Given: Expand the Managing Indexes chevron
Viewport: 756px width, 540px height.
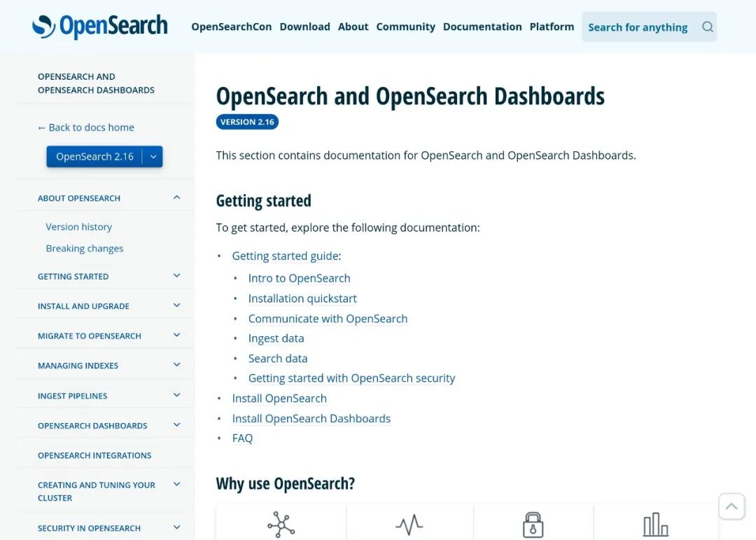Looking at the screenshot, I should 176,365.
